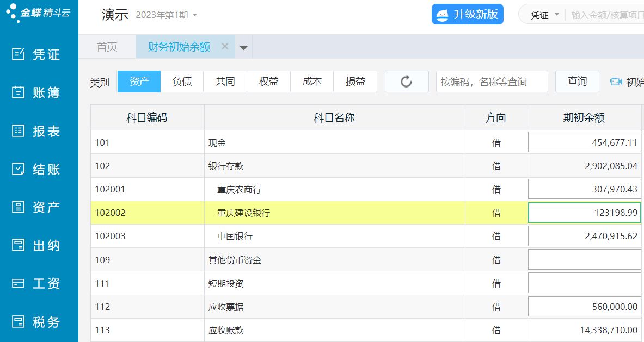
Task: Select account code 101
Action: coord(102,142)
